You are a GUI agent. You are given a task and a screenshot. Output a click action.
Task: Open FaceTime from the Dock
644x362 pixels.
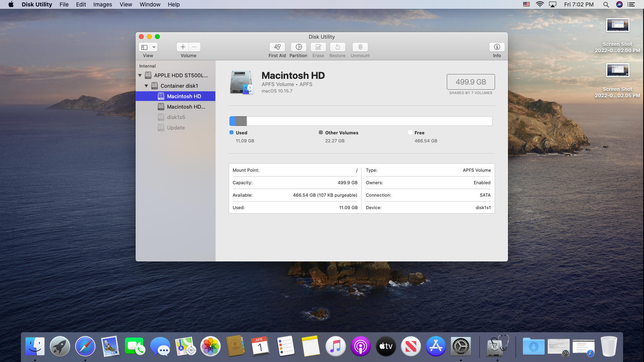coord(134,346)
